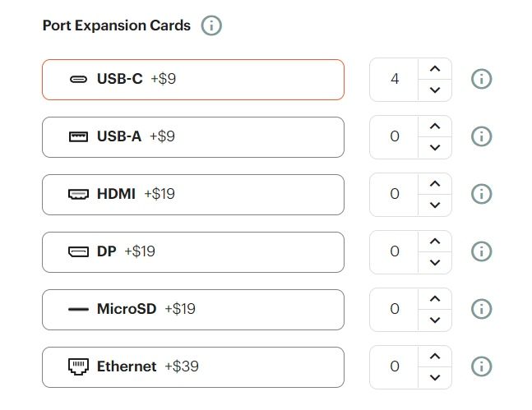
Task: Click the Ethernet port icon
Action: [78, 366]
